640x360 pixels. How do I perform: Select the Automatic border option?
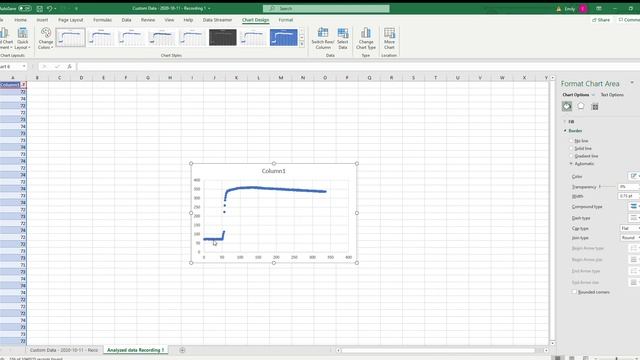click(x=571, y=164)
